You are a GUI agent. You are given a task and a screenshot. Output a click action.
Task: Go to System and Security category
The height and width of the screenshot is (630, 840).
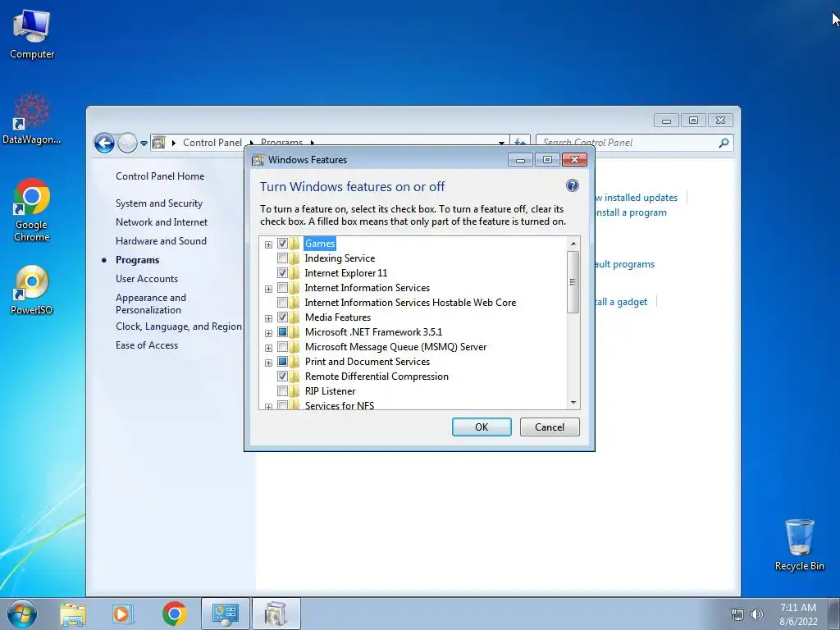(x=159, y=203)
